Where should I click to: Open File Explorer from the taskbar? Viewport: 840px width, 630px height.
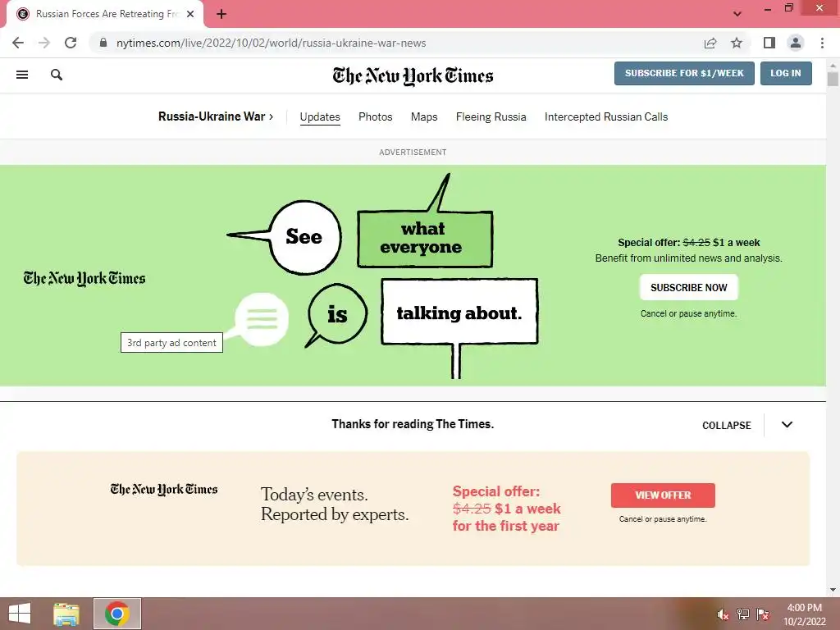tap(66, 614)
